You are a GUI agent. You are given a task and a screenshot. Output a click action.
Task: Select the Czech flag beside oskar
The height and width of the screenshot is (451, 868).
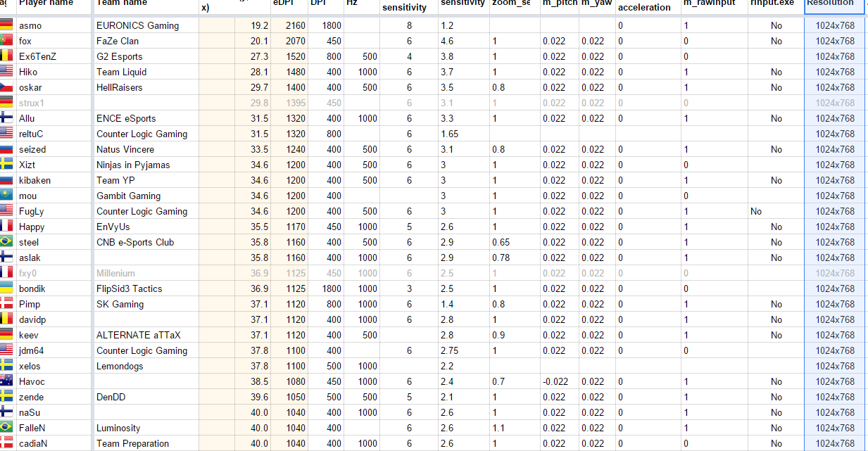click(x=6, y=87)
